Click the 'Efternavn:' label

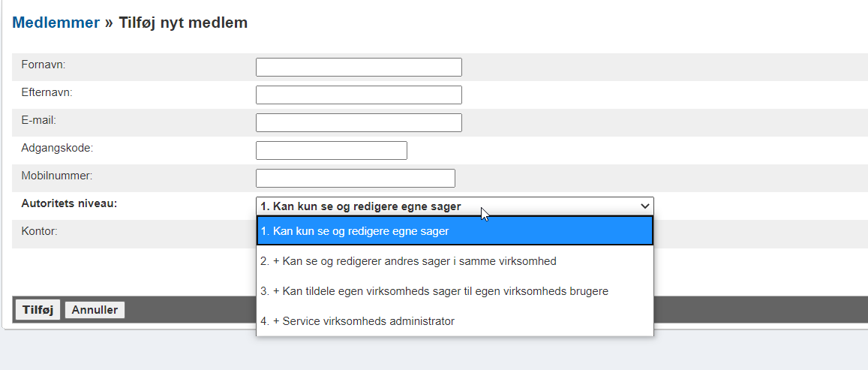point(47,92)
